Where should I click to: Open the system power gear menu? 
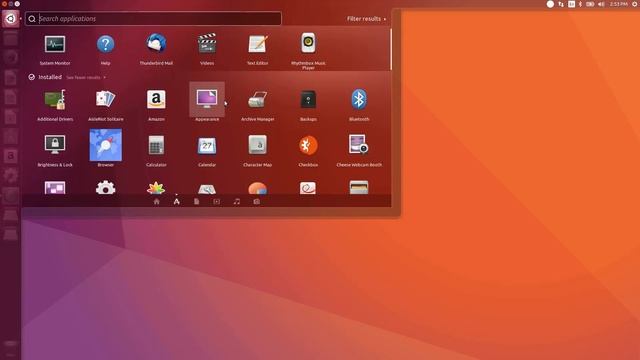tap(635, 4)
